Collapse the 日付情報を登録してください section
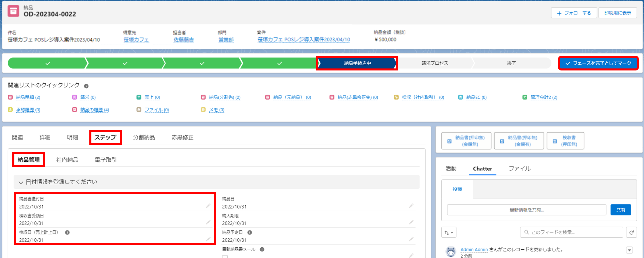Screen dimensions: 644x258 (21, 182)
